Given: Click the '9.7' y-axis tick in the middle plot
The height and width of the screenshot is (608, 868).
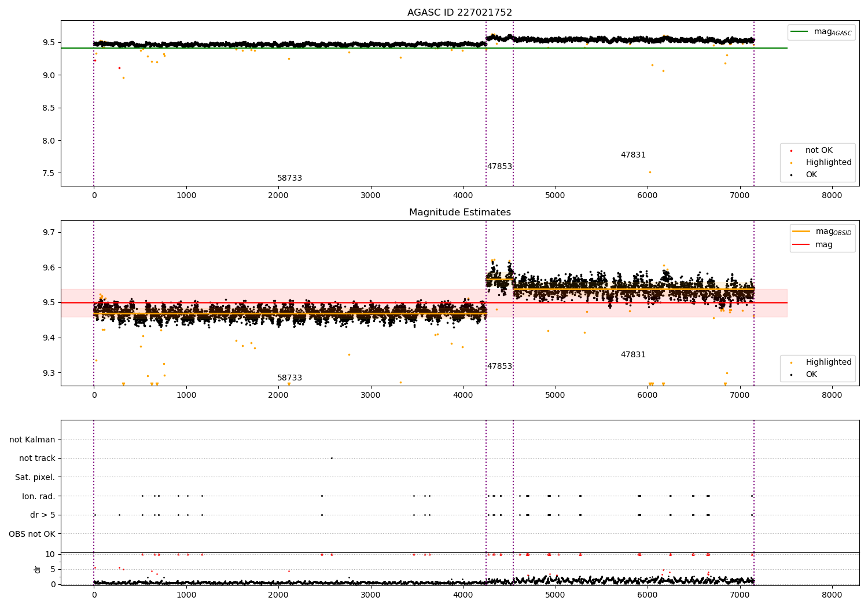Looking at the screenshot, I should (49, 232).
